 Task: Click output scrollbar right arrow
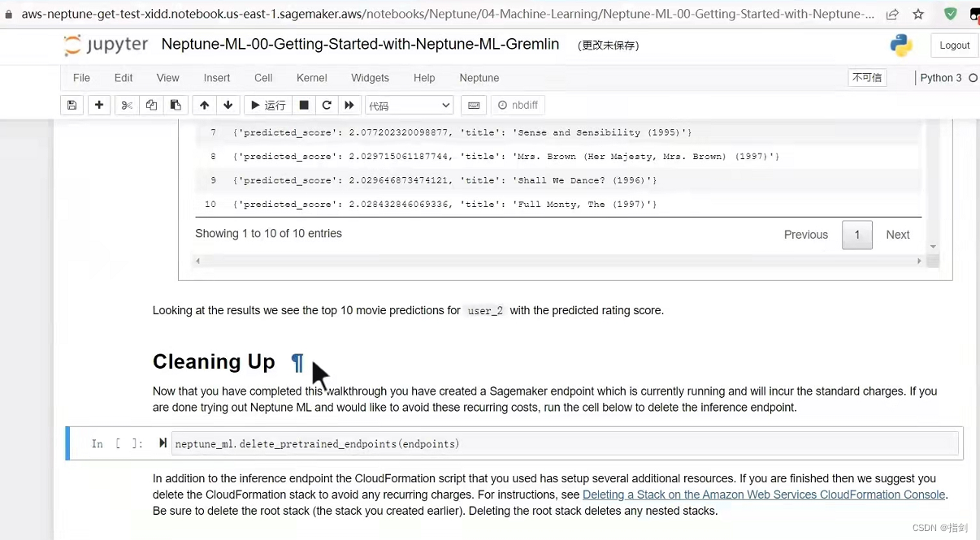coord(919,261)
